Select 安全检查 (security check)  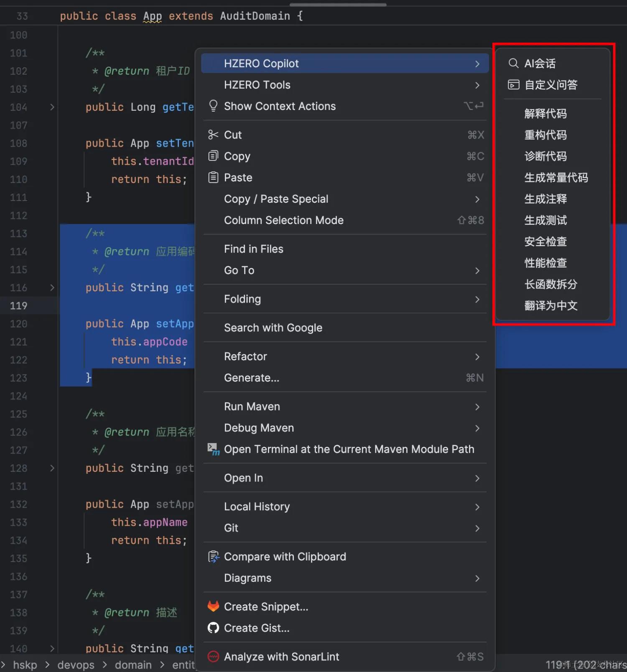pyautogui.click(x=553, y=241)
